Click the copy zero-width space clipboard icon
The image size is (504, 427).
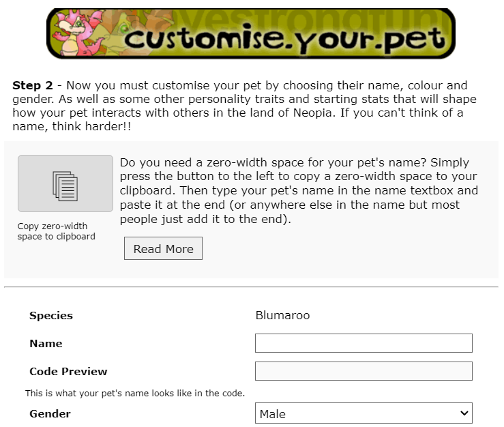65,186
